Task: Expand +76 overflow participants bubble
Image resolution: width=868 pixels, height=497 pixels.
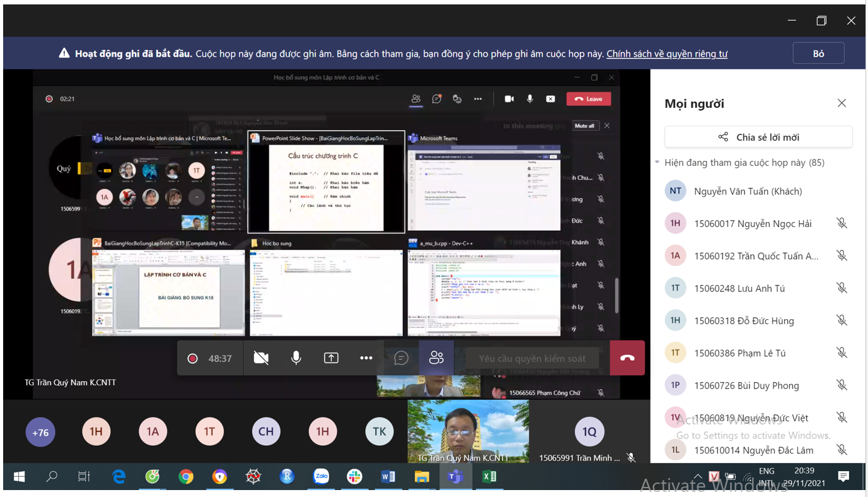Action: pyautogui.click(x=40, y=432)
